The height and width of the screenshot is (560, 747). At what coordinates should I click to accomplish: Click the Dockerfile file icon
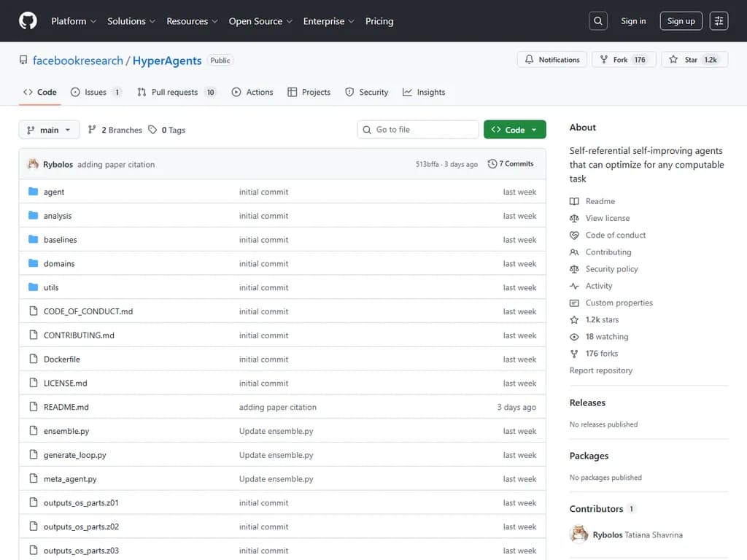pos(33,359)
